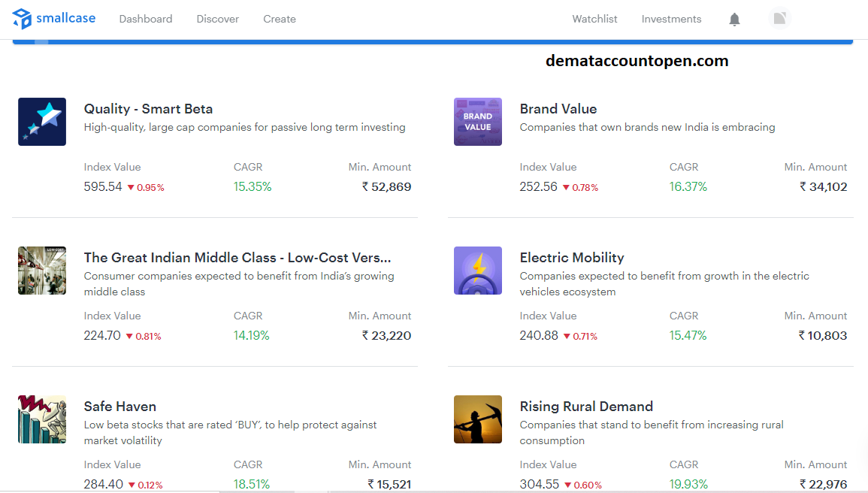Click the minimum amount ₹ 34,102
The width and height of the screenshot is (868, 493).
coord(823,187)
